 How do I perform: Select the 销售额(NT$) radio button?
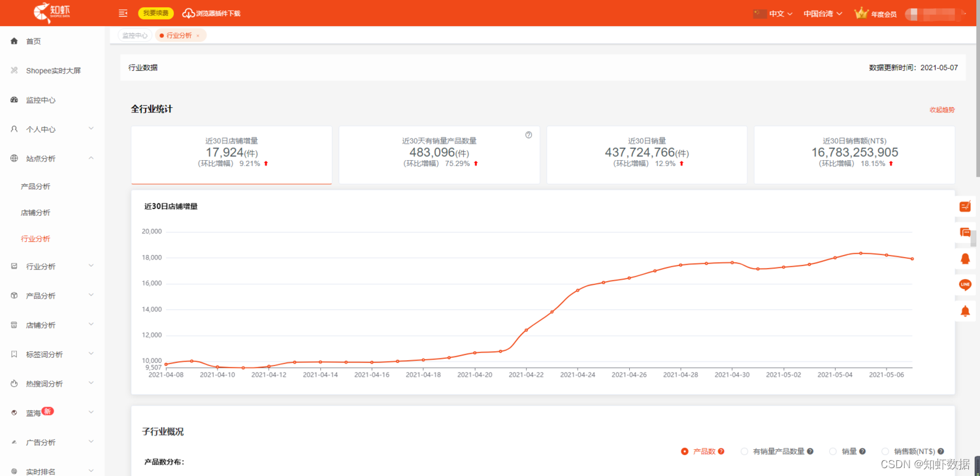click(x=885, y=451)
